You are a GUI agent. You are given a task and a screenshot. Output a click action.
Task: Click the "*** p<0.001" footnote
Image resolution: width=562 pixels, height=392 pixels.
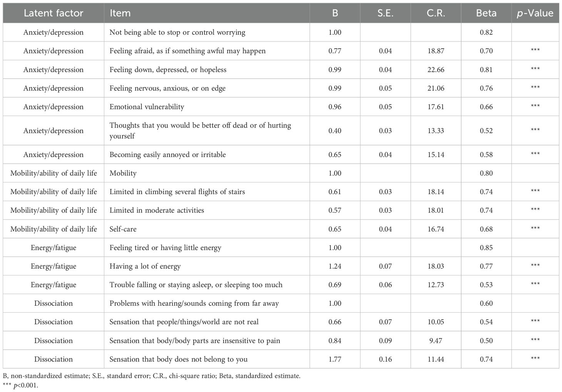click(x=21, y=385)
